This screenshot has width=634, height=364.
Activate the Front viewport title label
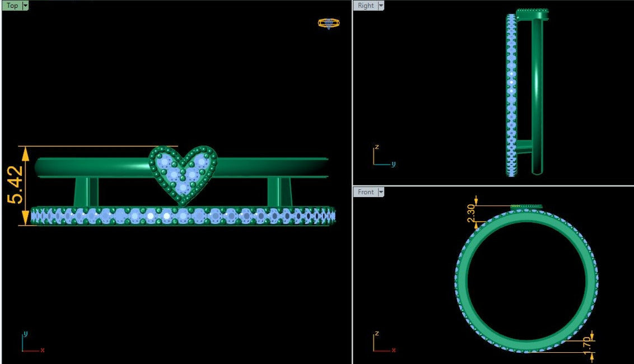coord(365,192)
